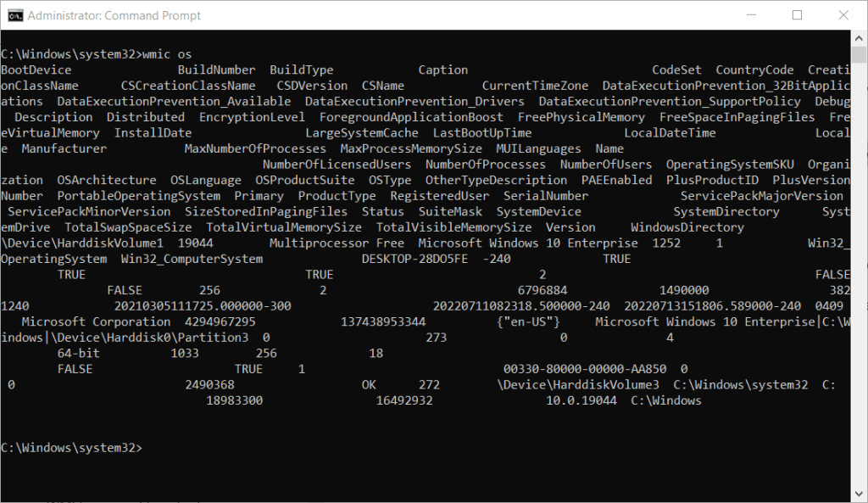Click the 'OK' status value
The image size is (868, 503).
tap(369, 386)
